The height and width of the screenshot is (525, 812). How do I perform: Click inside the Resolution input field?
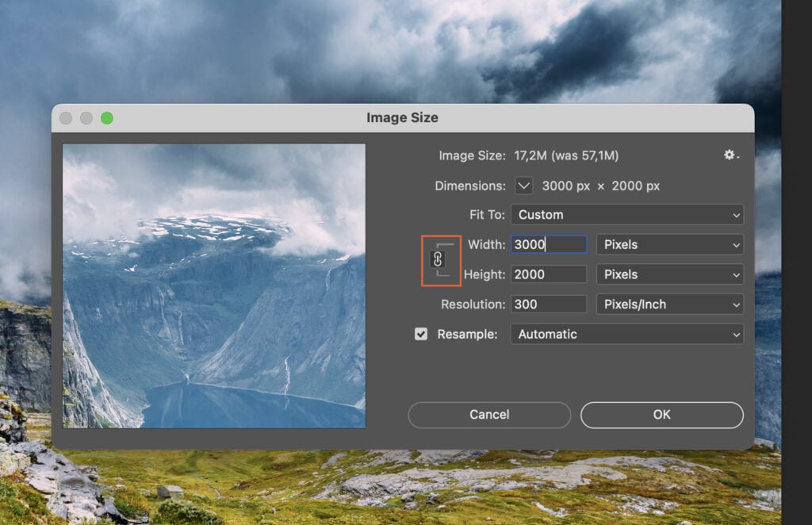click(548, 304)
